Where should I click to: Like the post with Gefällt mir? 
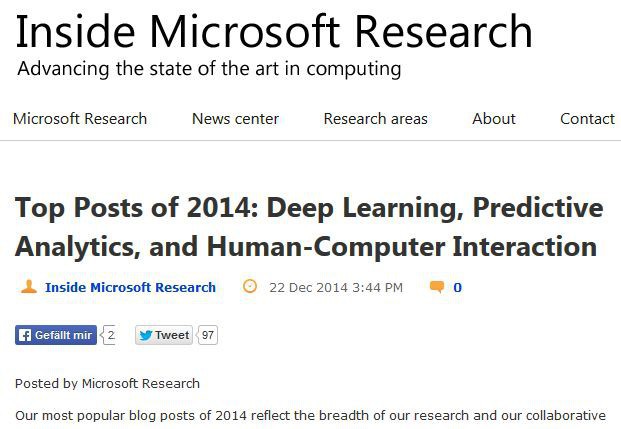click(56, 335)
